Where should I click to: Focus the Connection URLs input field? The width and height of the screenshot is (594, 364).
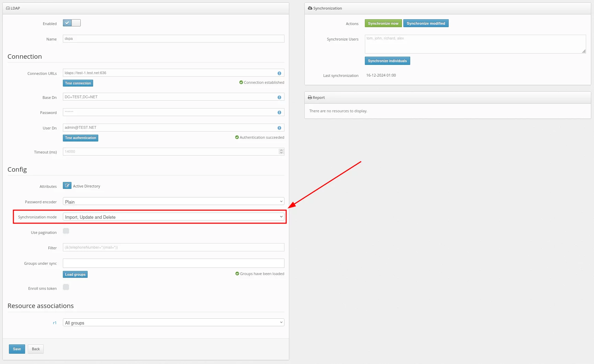(173, 73)
